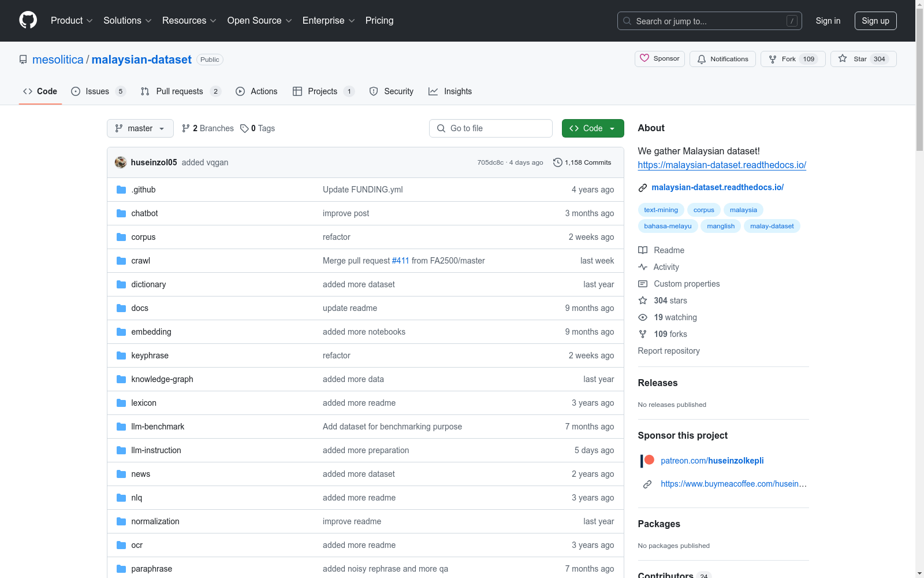Screen dimensions: 924x578
Task: Open the Projects tab
Action: (x=323, y=91)
